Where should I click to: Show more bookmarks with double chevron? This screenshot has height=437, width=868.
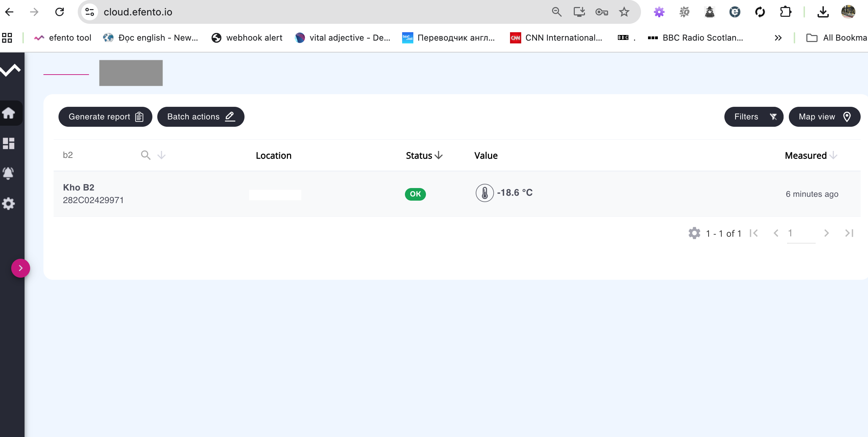(x=778, y=37)
